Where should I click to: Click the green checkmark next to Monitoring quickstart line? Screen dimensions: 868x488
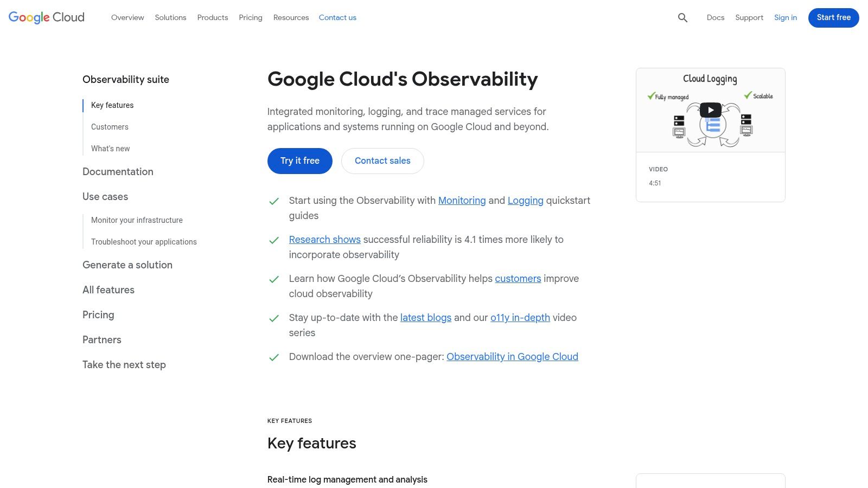click(x=274, y=201)
